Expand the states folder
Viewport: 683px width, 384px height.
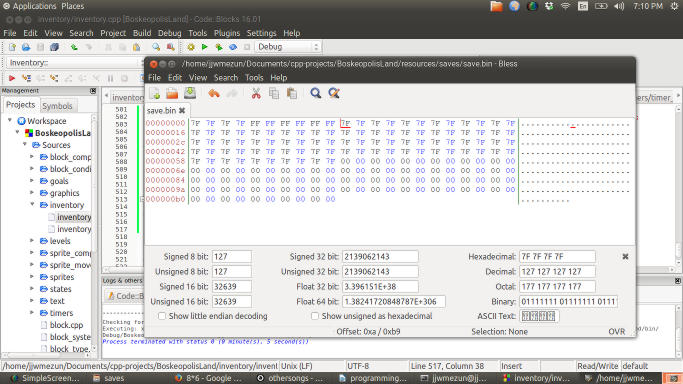pos(32,289)
